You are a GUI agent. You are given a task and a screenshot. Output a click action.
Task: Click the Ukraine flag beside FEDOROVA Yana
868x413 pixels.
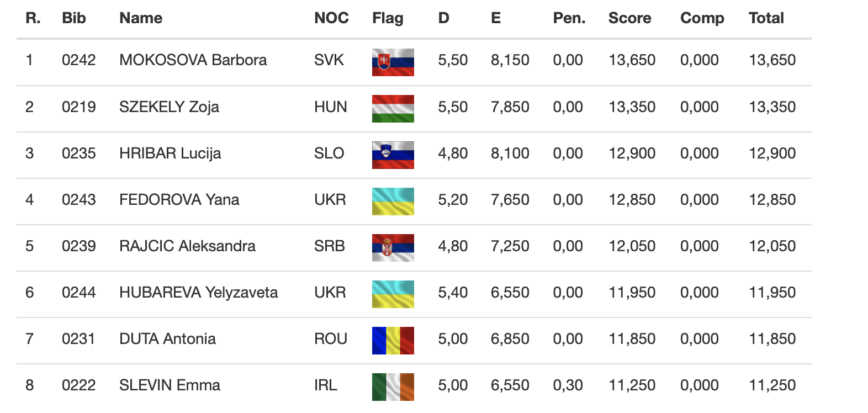tap(393, 201)
